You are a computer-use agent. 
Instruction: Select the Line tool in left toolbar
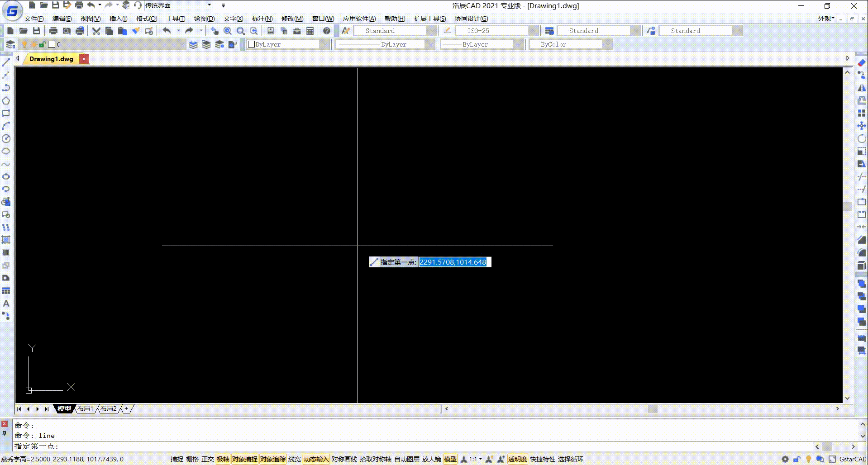[x=6, y=62]
